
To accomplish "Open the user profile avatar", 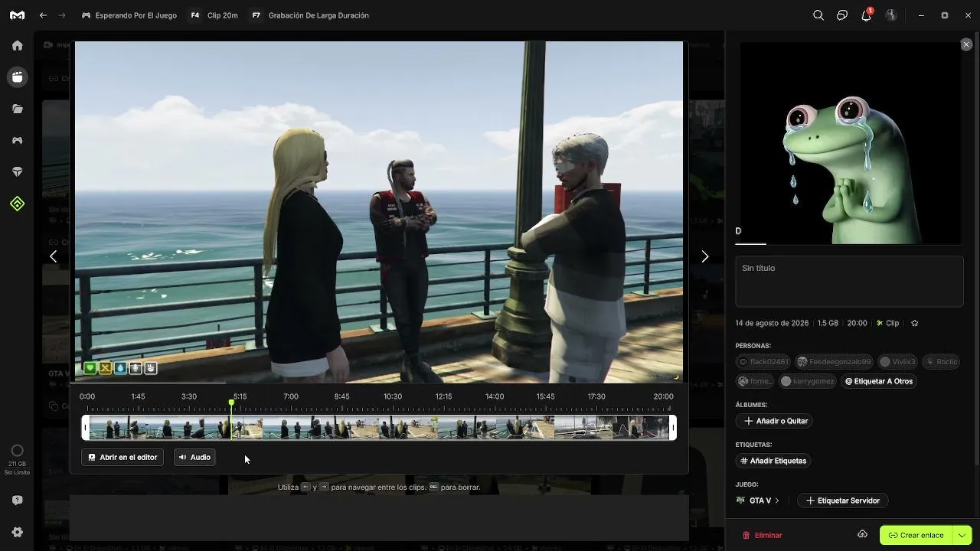I will (x=891, y=15).
